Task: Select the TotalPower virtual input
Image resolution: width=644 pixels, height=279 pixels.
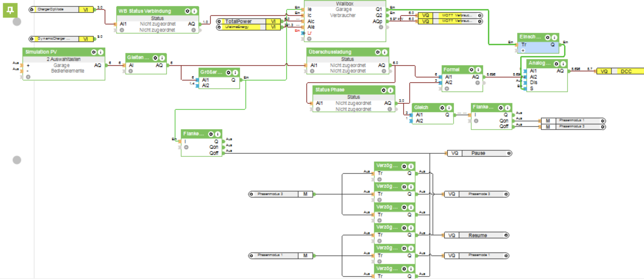Action: click(x=238, y=21)
